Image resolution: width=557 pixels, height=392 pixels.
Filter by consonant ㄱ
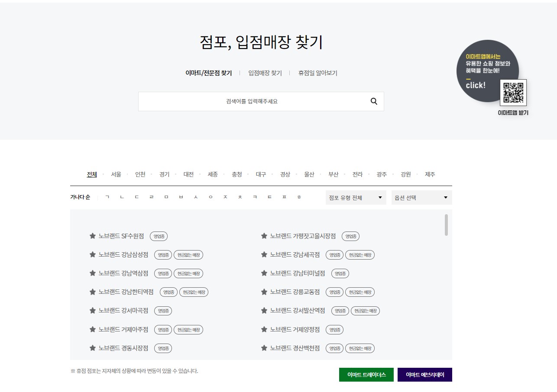[x=107, y=197]
